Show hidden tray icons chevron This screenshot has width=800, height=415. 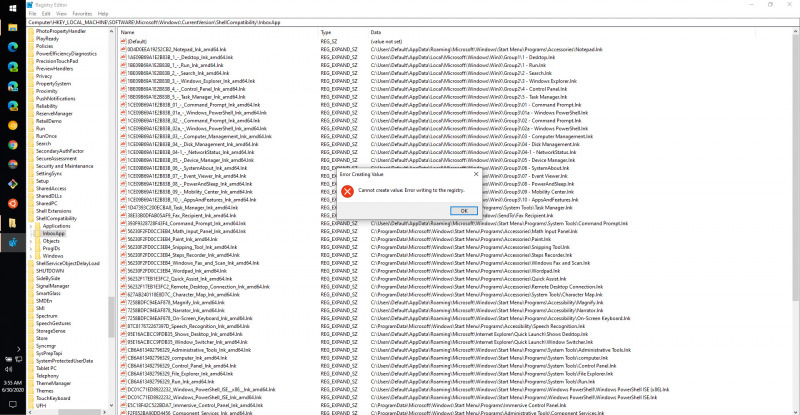pyautogui.click(x=19, y=349)
